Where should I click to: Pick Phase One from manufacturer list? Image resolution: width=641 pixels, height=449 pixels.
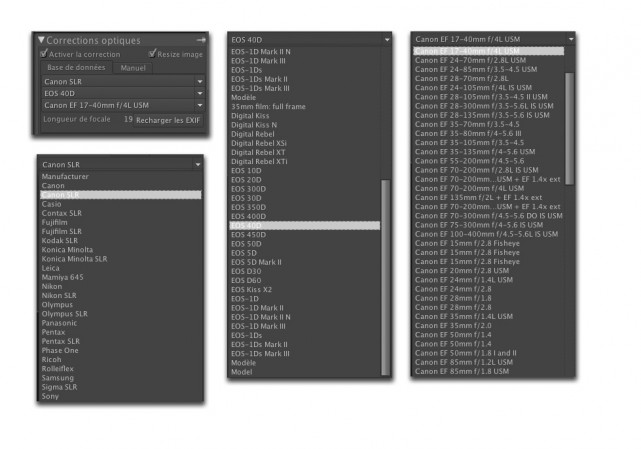click(60, 350)
